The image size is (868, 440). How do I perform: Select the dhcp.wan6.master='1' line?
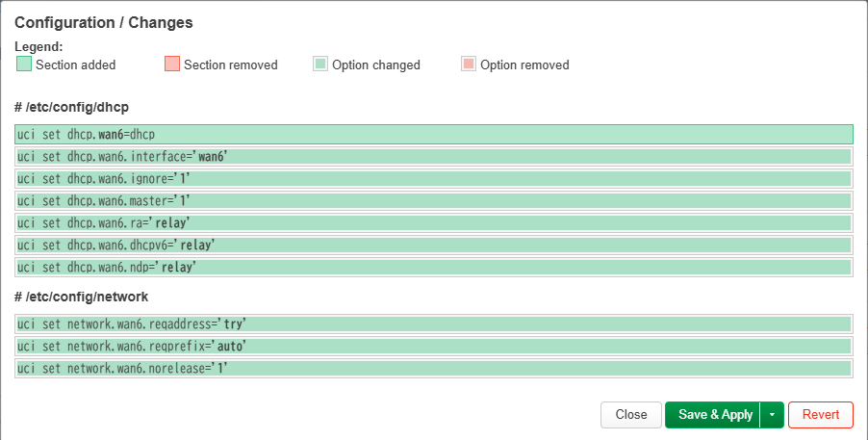[x=434, y=200]
